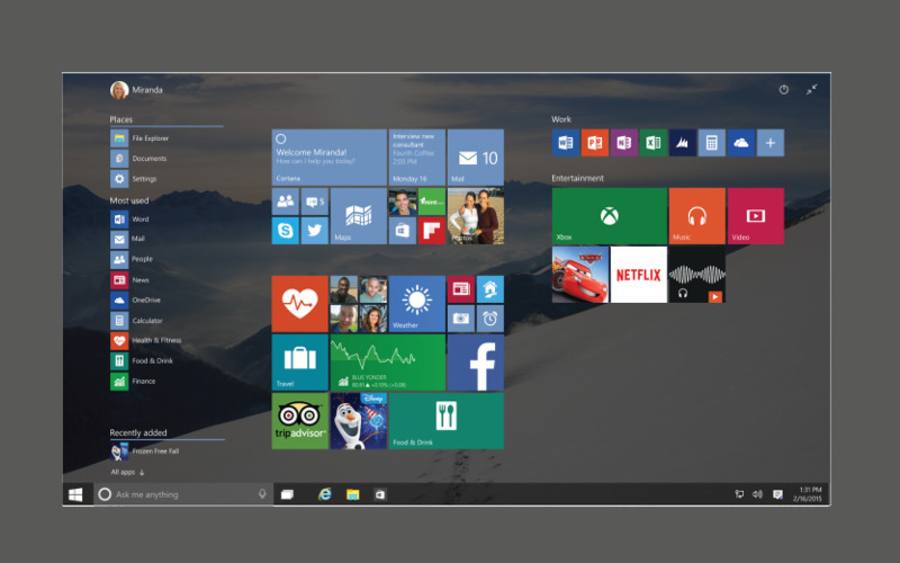Click the microphone icon in search box
Screen dimensions: 900x563
[262, 494]
